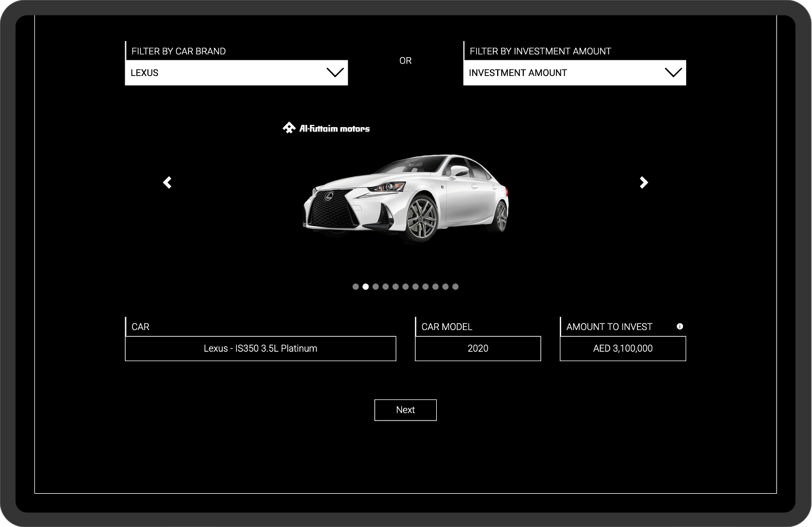The image size is (812, 527).
Task: Expand the Investment Amount dropdown
Action: (x=574, y=73)
